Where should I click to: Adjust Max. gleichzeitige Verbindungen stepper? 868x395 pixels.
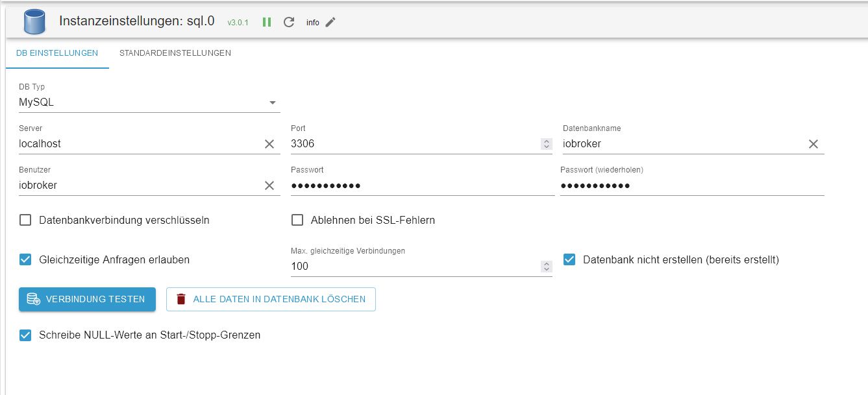(x=546, y=267)
